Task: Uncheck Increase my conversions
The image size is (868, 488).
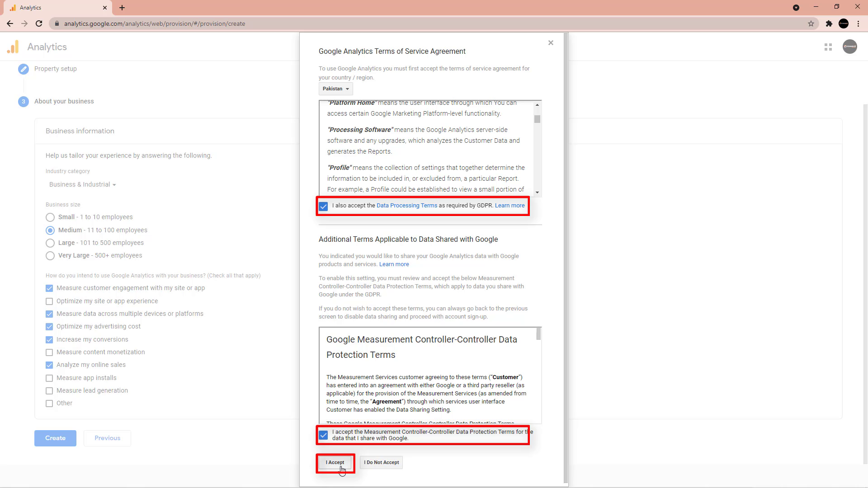Action: pyautogui.click(x=49, y=340)
